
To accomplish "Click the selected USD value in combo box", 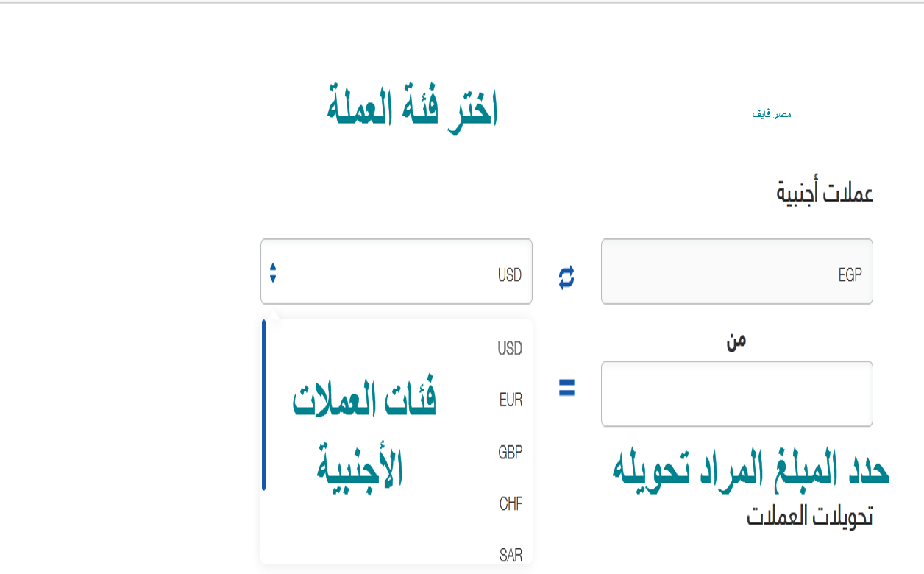I will coord(509,275).
